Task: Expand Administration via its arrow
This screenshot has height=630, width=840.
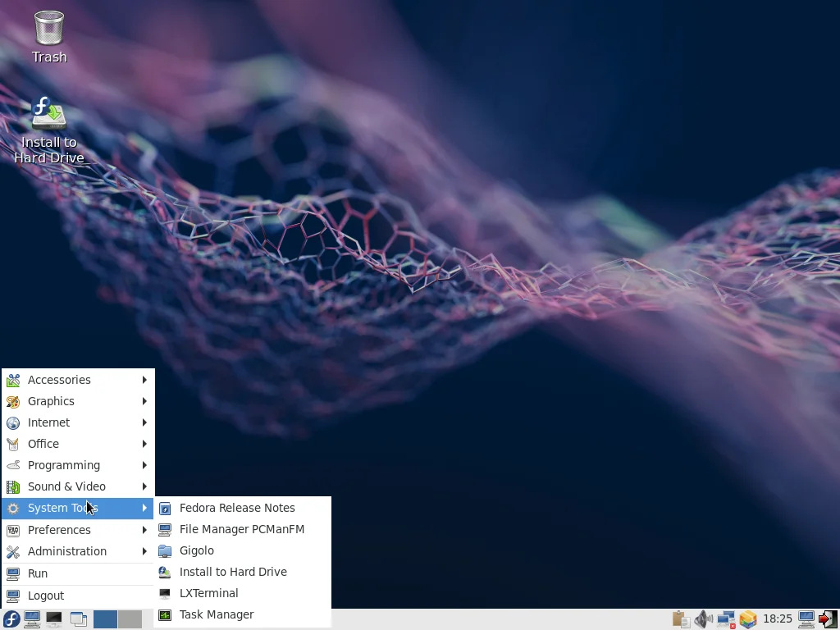Action: pyautogui.click(x=144, y=552)
